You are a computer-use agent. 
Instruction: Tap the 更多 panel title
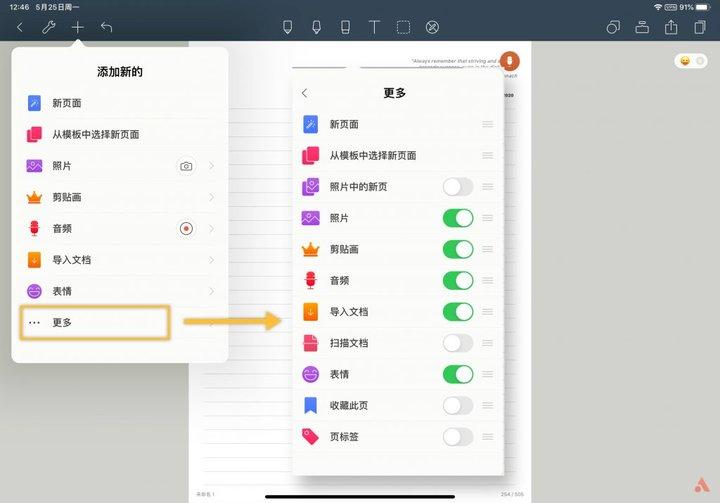394,93
